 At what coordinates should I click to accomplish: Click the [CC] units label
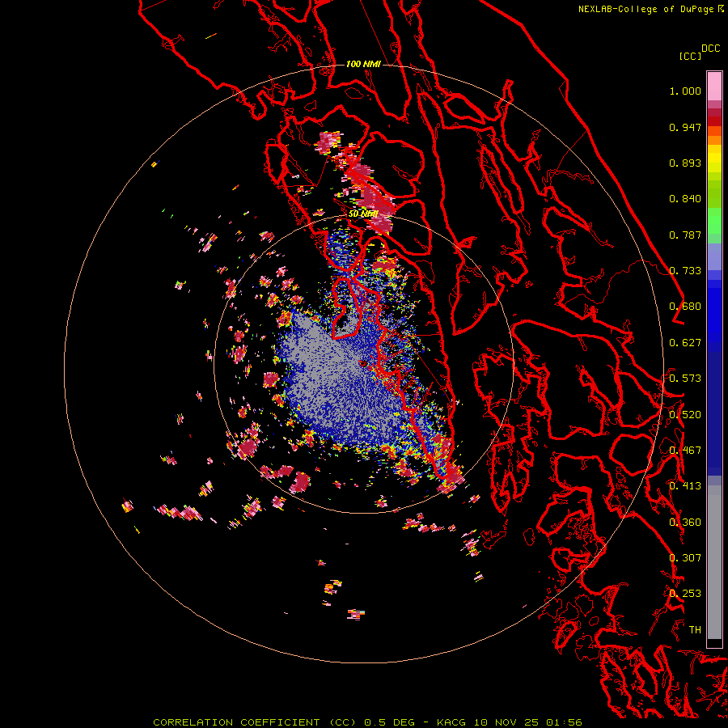point(690,56)
